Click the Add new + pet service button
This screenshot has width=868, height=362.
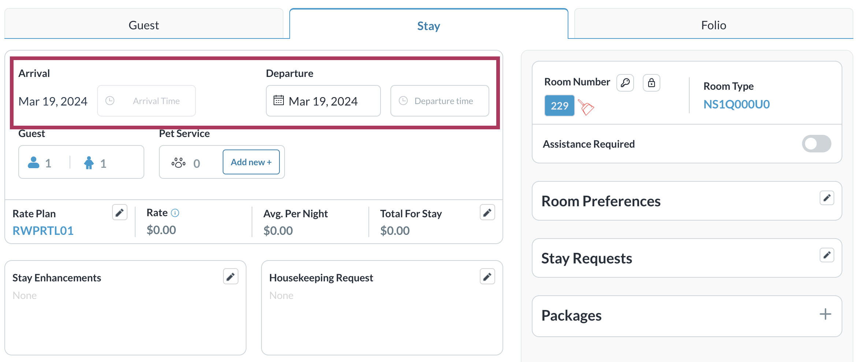pos(251,162)
